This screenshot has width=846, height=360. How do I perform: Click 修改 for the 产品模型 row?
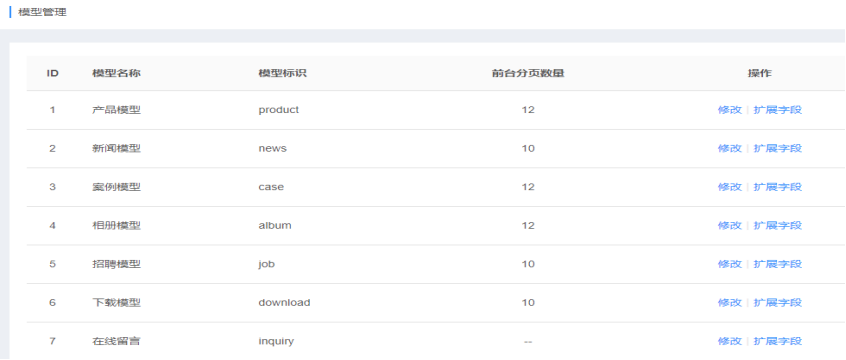tap(729, 110)
